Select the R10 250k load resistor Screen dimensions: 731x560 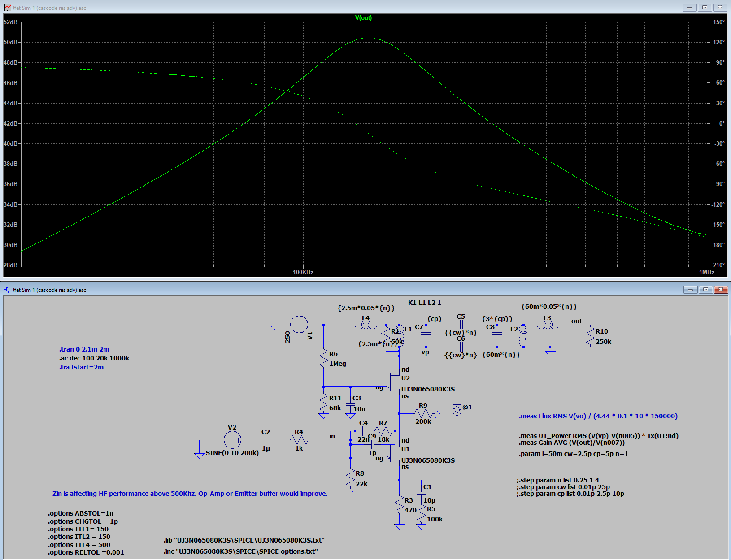tap(590, 336)
